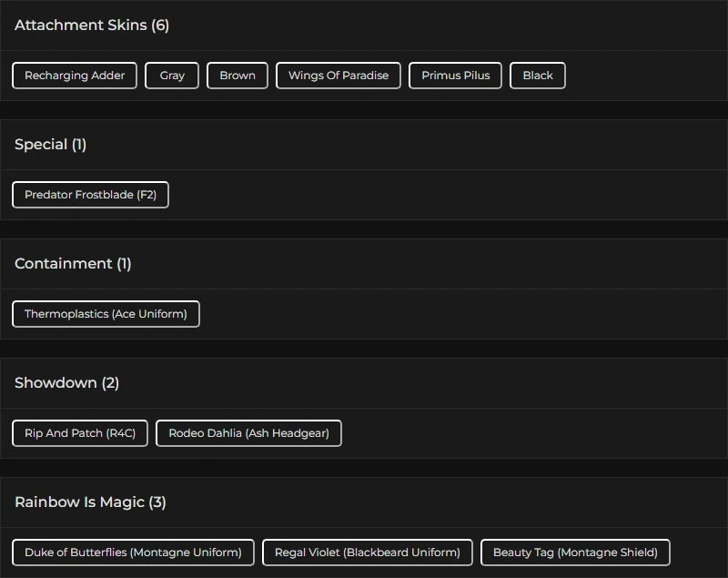Screen dimensions: 728x578
Task: Click the (6) count beside Attachment Skins
Action: 160,25
